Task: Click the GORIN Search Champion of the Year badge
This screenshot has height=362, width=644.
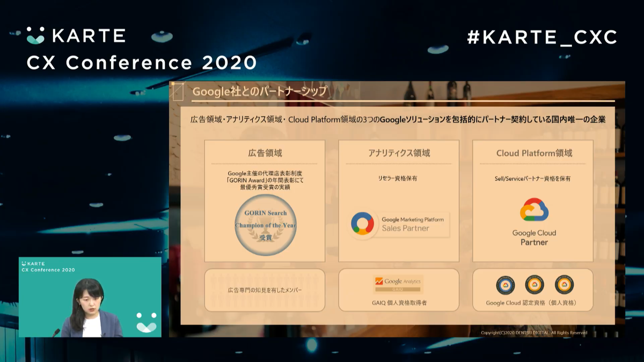Action: click(x=266, y=225)
